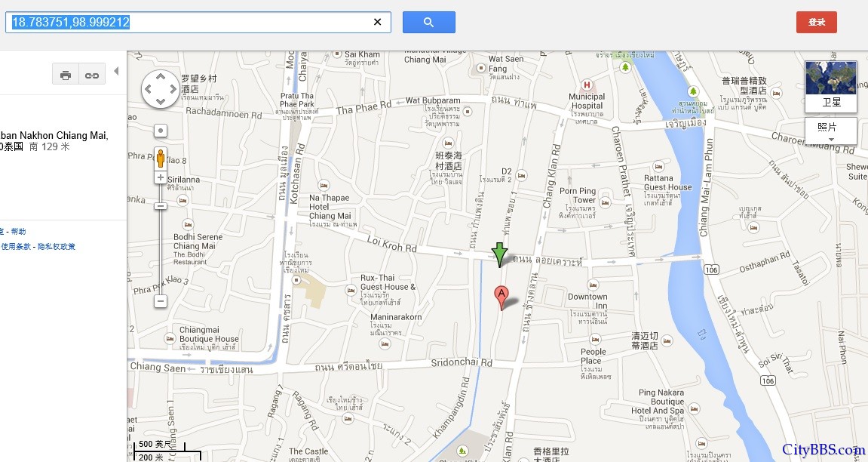Image resolution: width=868 pixels, height=462 pixels.
Task: Click the green arrow marker
Action: coord(499,255)
